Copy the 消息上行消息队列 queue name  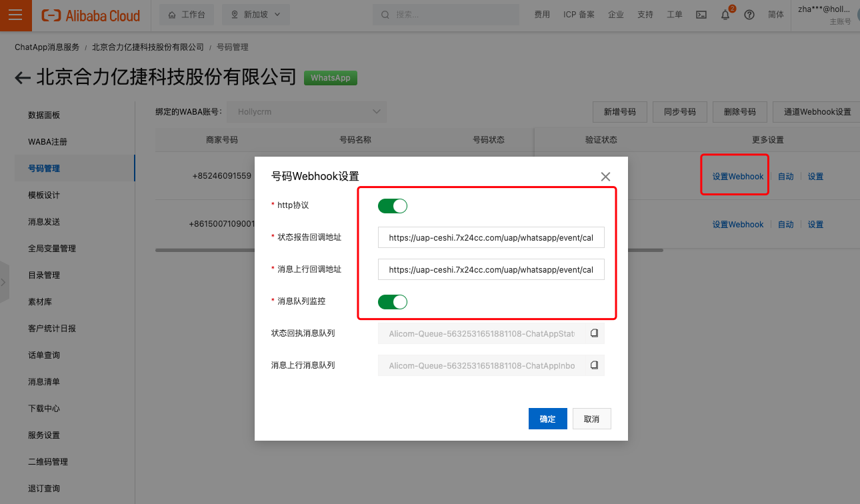[595, 365]
